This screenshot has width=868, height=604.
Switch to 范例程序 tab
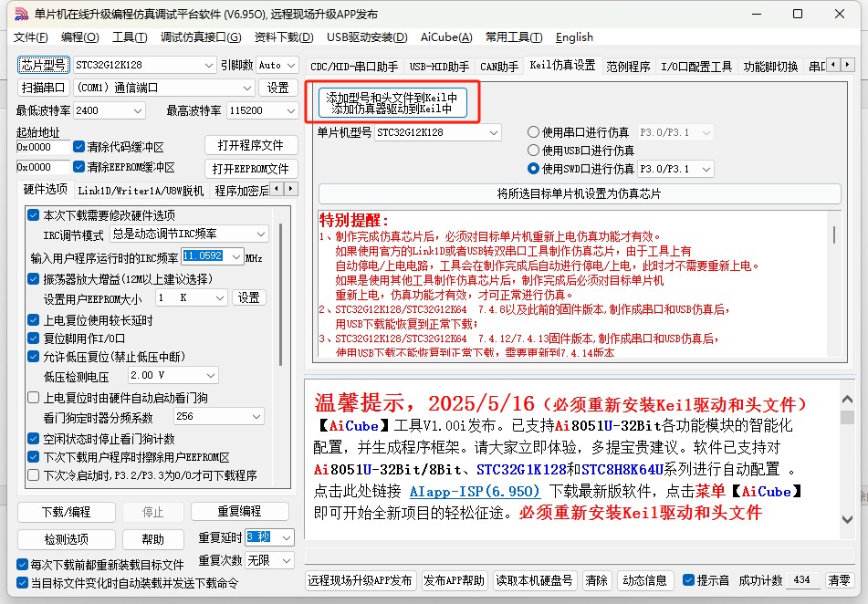(628, 67)
